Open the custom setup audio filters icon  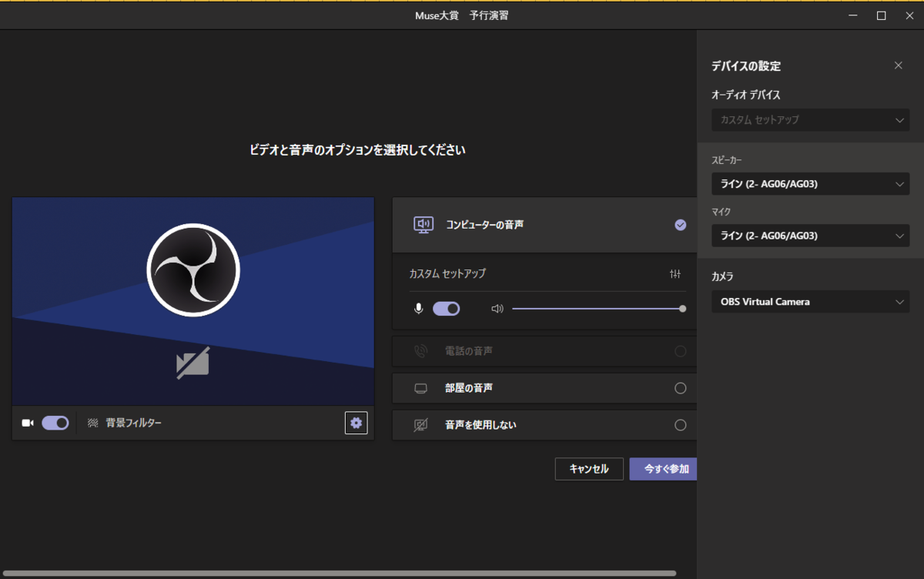coord(675,273)
